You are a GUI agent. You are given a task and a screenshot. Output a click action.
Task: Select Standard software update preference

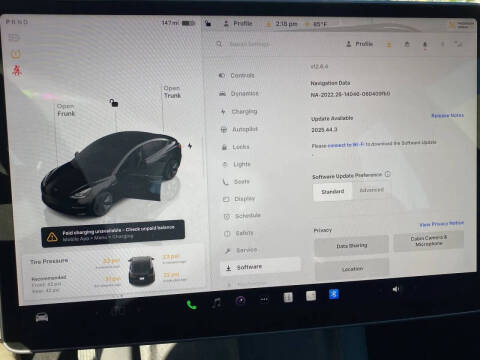coord(332,192)
